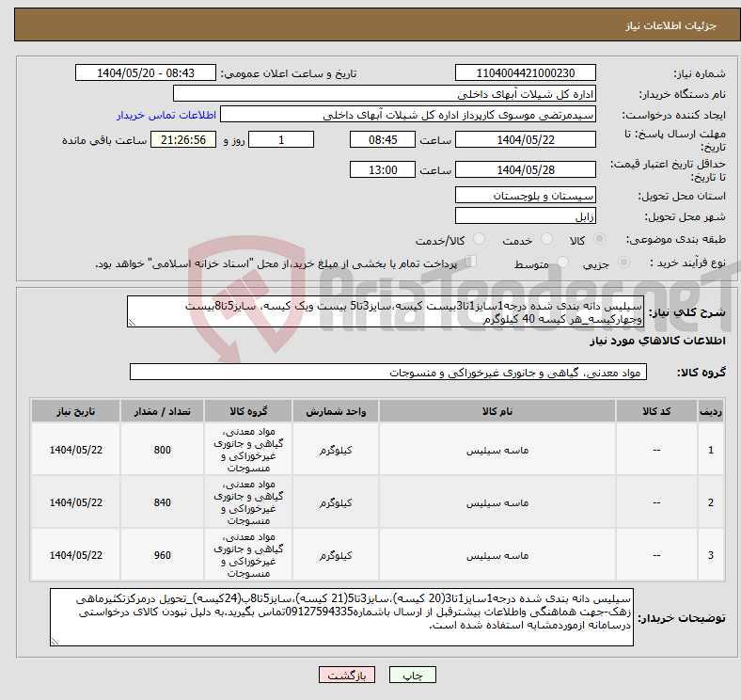Click the بازگشت back button

tap(347, 675)
